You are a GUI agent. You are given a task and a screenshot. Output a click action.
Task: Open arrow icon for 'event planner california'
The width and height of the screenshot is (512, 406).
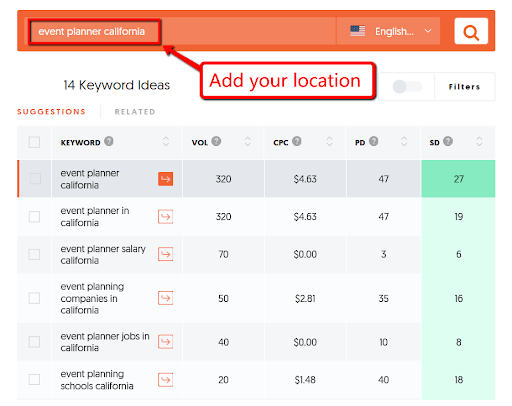[x=165, y=179]
